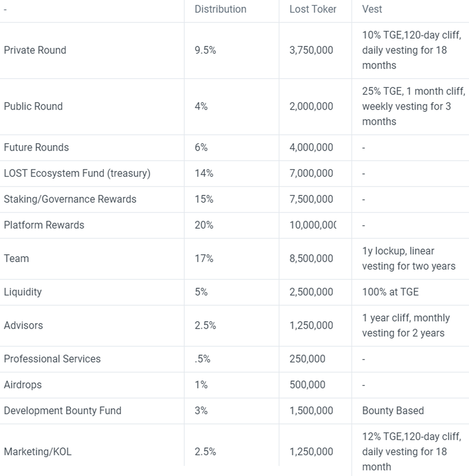Click the 100% at TGE cell
This screenshot has width=469, height=476.
[x=390, y=292]
